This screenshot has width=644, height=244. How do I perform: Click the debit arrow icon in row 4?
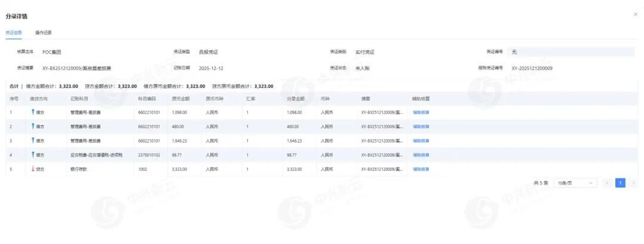pyautogui.click(x=33, y=155)
